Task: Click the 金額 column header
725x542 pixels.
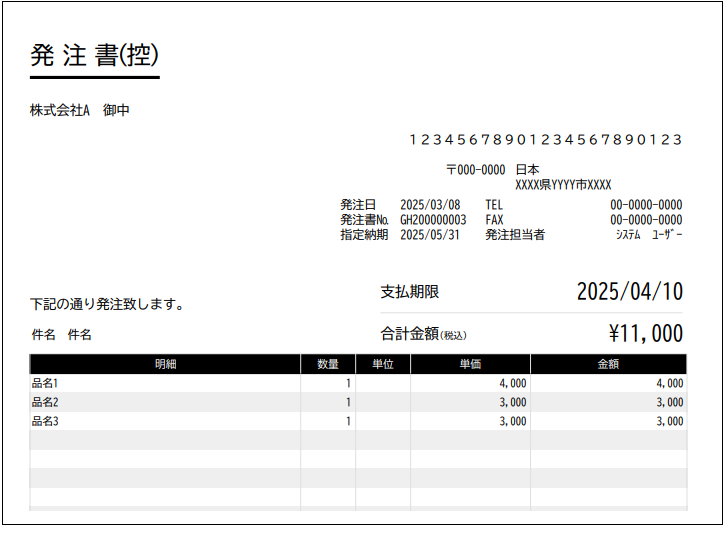Action: coord(608,364)
